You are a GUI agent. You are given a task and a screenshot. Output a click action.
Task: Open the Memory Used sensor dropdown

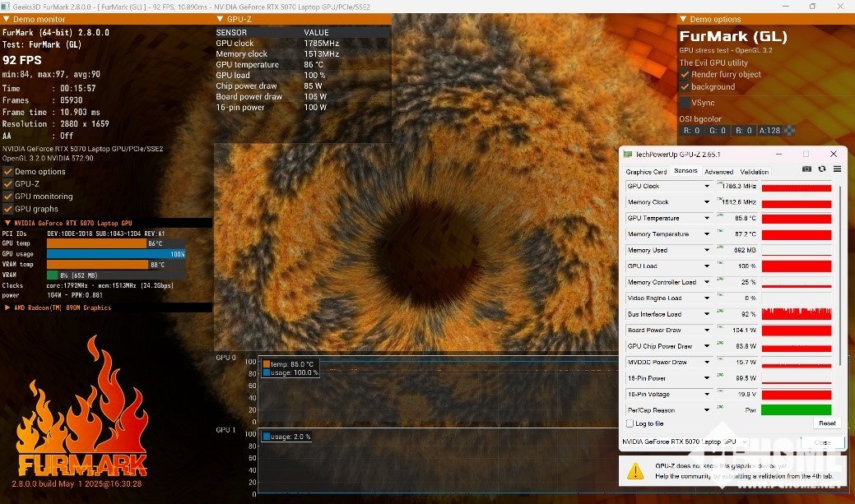(x=707, y=250)
